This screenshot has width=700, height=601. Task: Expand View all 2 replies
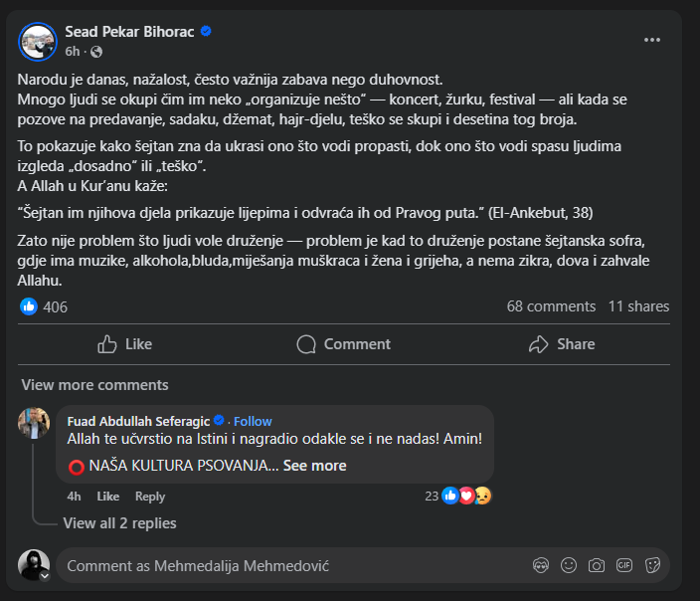119,523
